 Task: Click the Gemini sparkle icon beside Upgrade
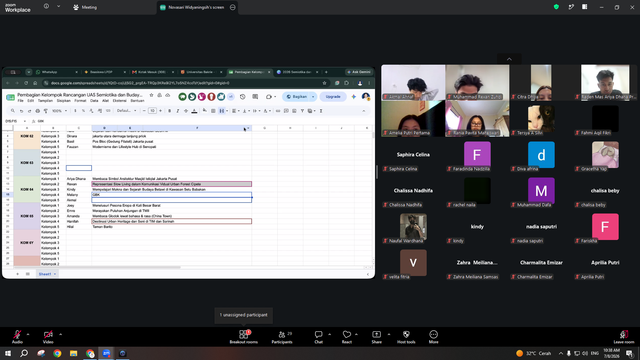pos(353,97)
